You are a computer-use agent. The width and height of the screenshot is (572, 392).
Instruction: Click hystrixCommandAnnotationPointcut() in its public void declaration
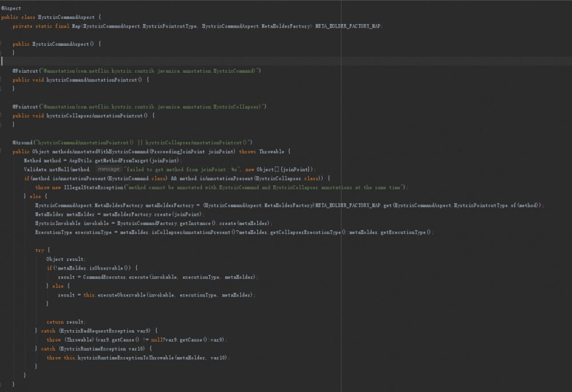click(94, 80)
